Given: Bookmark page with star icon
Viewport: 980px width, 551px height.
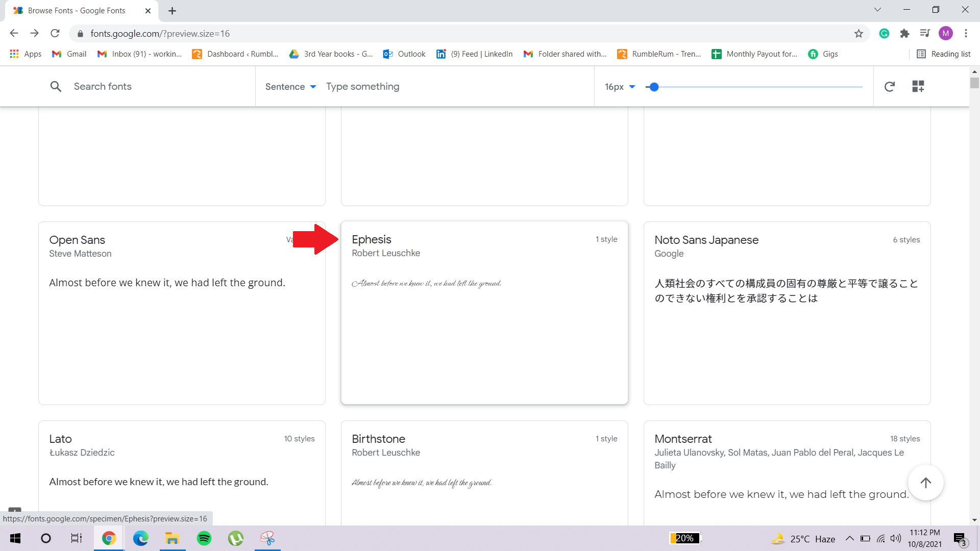Looking at the screenshot, I should click(859, 34).
